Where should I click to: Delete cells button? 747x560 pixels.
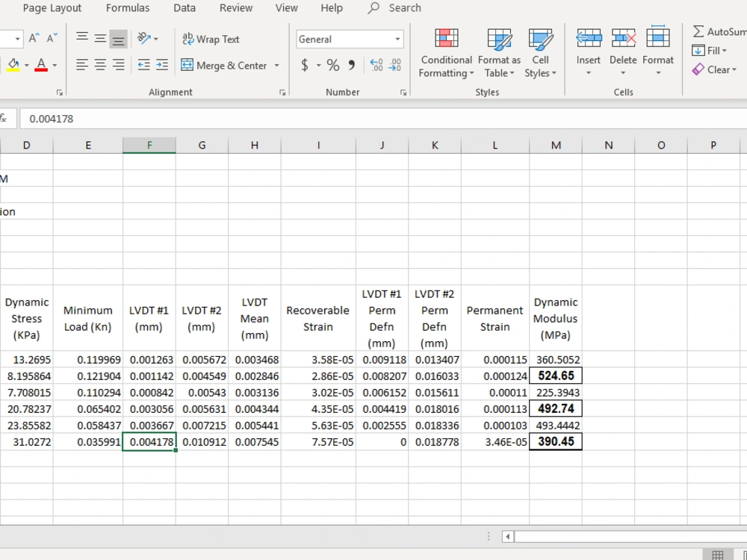623,46
